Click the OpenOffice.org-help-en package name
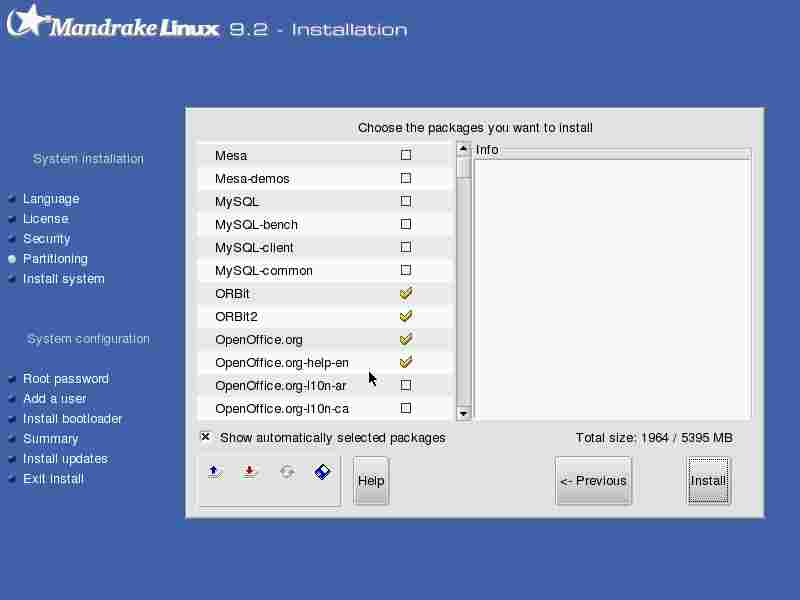 (282, 363)
